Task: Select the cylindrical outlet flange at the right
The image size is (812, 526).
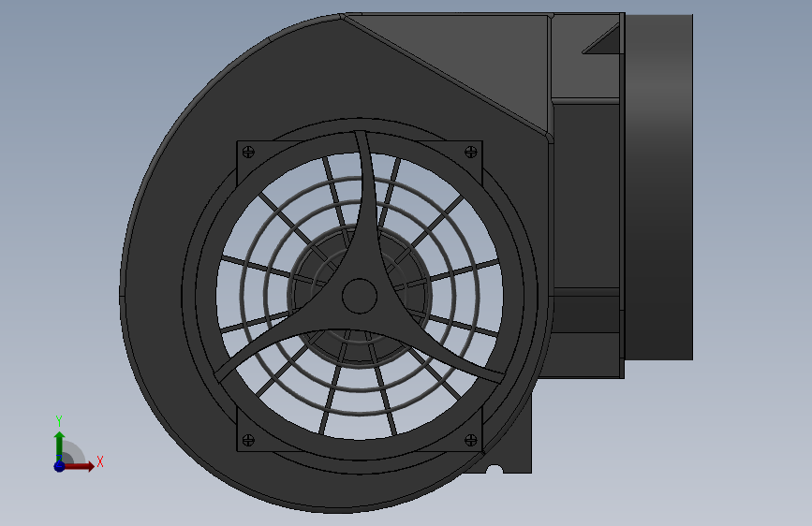Action: pyautogui.click(x=658, y=187)
